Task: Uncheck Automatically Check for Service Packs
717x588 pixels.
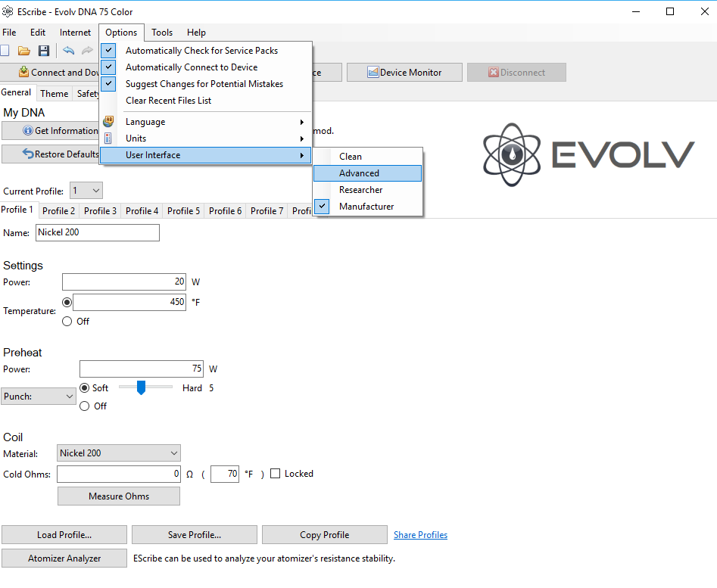Action: 201,51
